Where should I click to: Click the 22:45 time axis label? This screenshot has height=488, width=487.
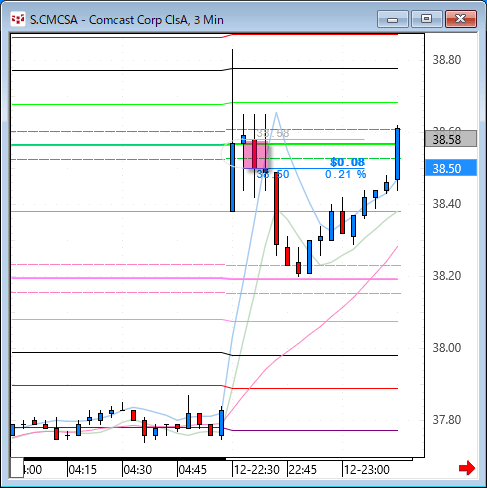point(303,470)
